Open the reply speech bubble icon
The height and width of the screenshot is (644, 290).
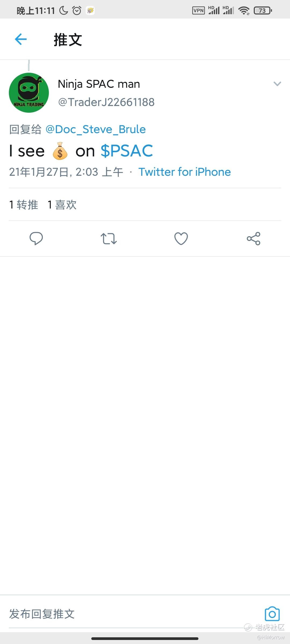click(36, 238)
